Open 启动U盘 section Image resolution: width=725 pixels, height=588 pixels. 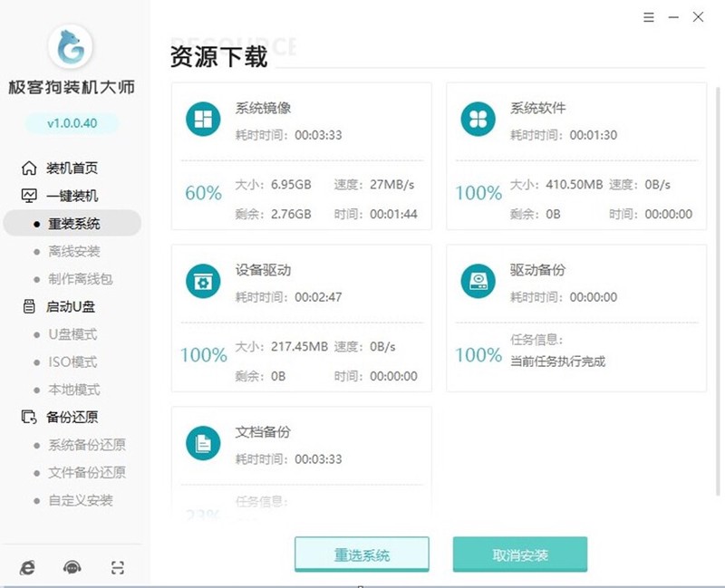71,306
